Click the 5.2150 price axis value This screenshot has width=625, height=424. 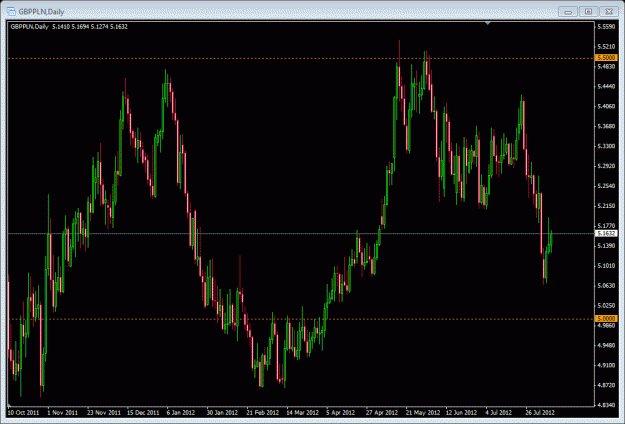coord(606,206)
